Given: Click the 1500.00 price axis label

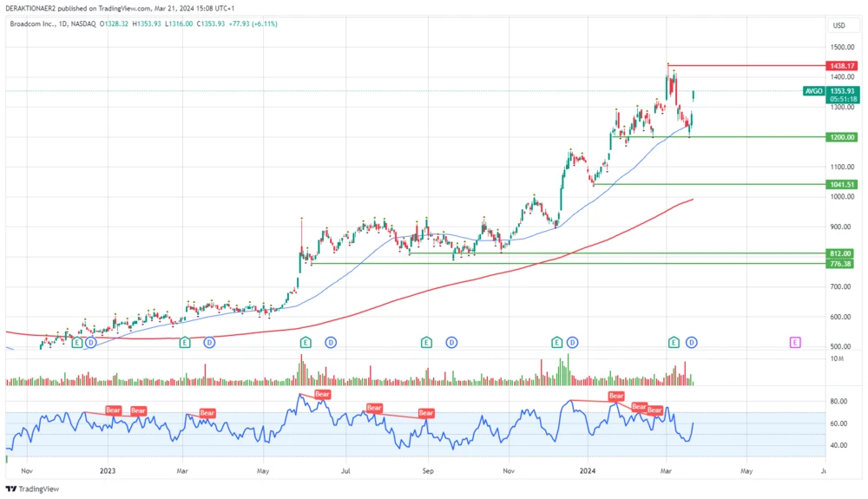Looking at the screenshot, I should click(842, 47).
